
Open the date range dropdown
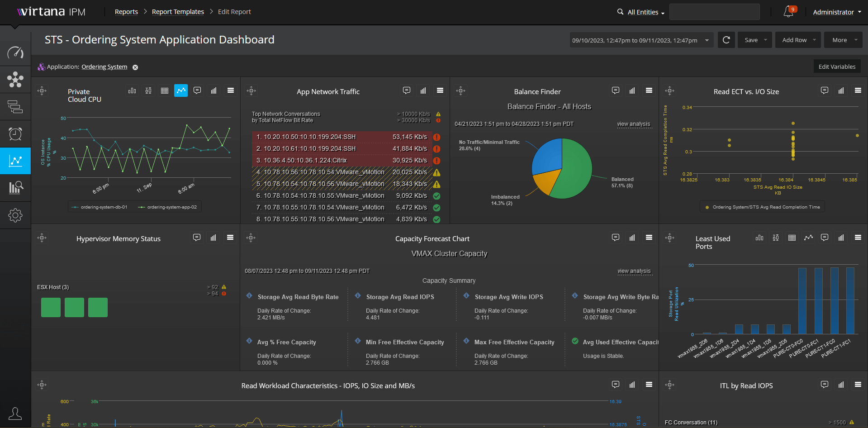(x=641, y=40)
